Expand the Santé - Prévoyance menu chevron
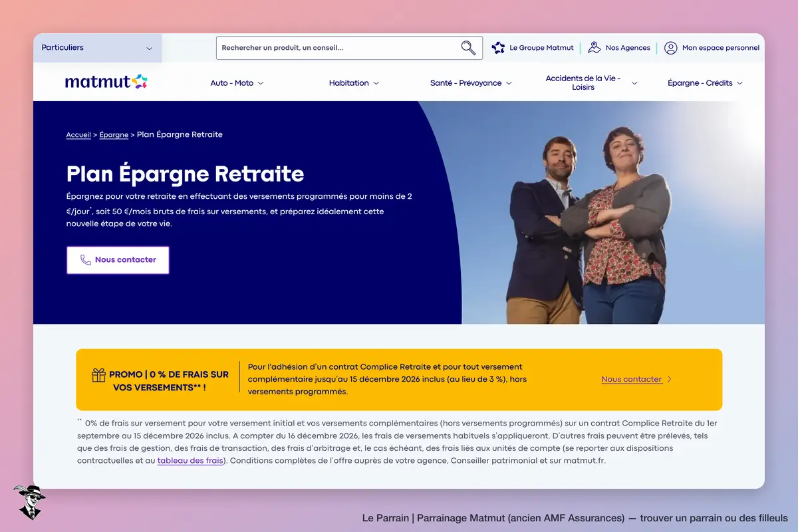 click(x=509, y=83)
